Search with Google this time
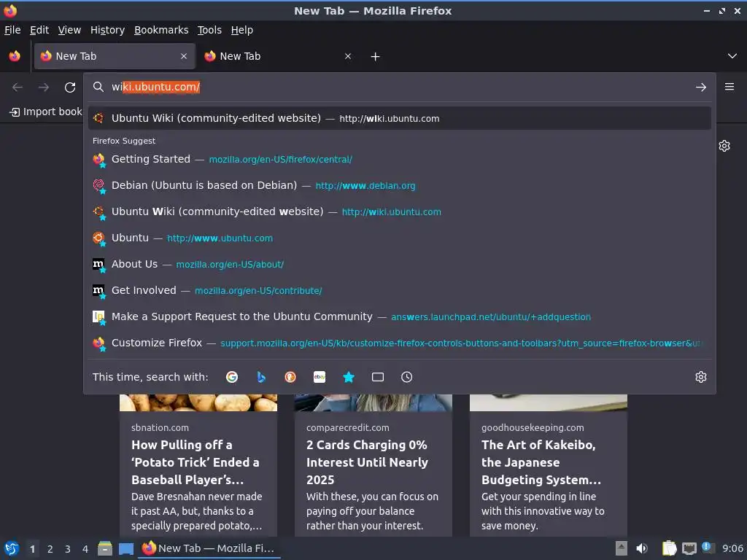 point(232,377)
